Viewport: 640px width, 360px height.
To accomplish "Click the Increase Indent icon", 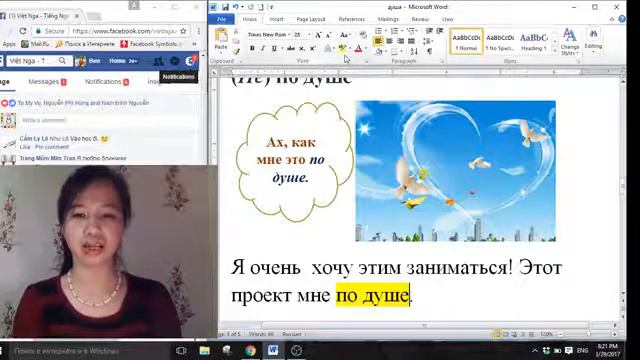I will [440, 31].
